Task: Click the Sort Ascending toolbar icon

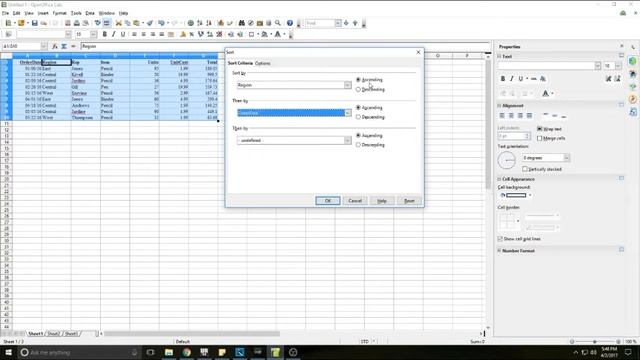Action: [x=200, y=23]
